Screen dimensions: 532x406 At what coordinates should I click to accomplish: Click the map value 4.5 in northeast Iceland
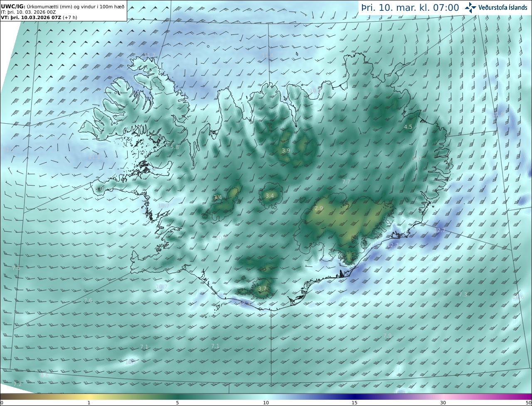[x=408, y=127]
